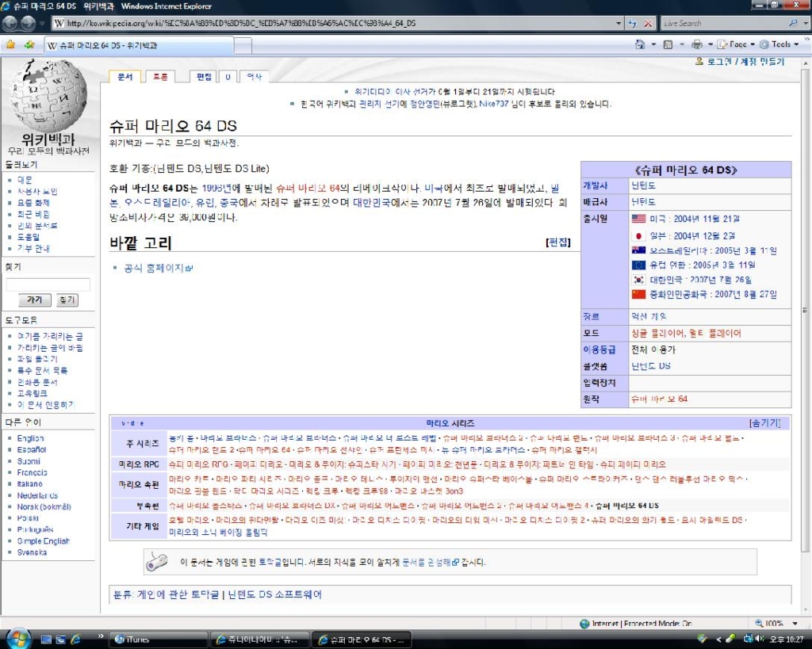The width and height of the screenshot is (812, 649).
Task: Open the Page menu
Action: point(736,44)
